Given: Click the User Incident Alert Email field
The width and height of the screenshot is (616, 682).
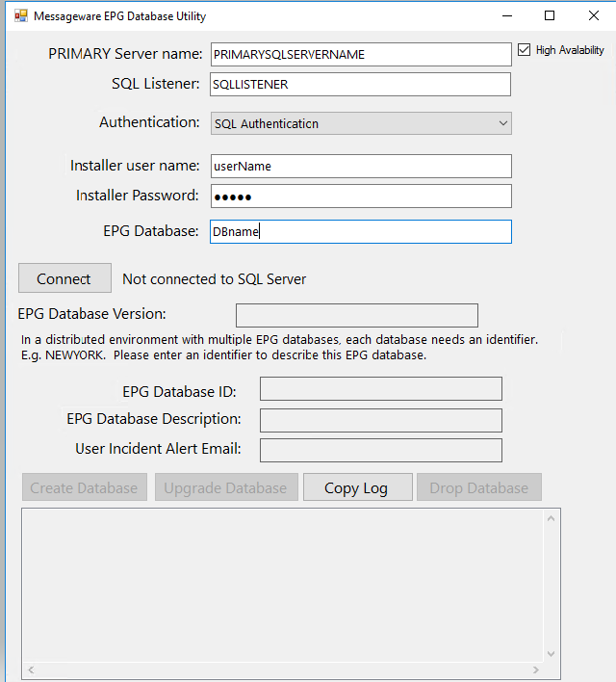Looking at the screenshot, I should (381, 451).
